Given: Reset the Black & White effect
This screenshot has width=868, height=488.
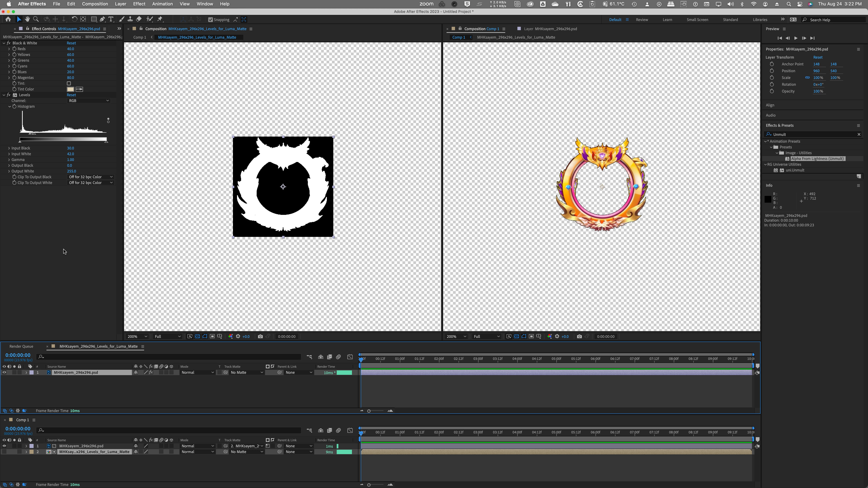Looking at the screenshot, I should [x=71, y=43].
